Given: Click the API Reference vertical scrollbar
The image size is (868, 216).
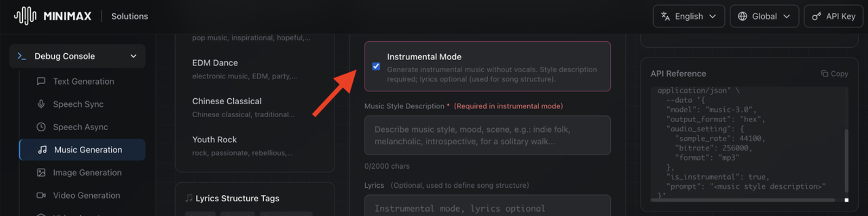Looking at the screenshot, I should [846, 160].
